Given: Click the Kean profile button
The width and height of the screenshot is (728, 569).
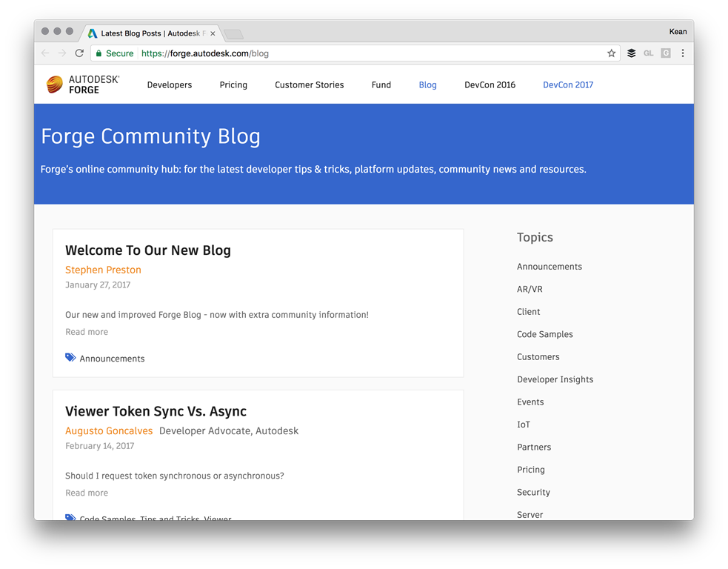Looking at the screenshot, I should coord(678,32).
